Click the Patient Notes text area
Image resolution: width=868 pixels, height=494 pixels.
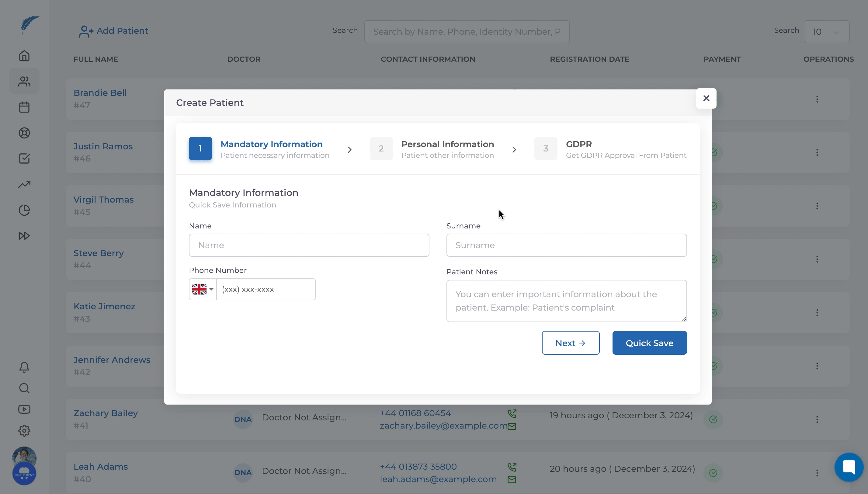566,301
